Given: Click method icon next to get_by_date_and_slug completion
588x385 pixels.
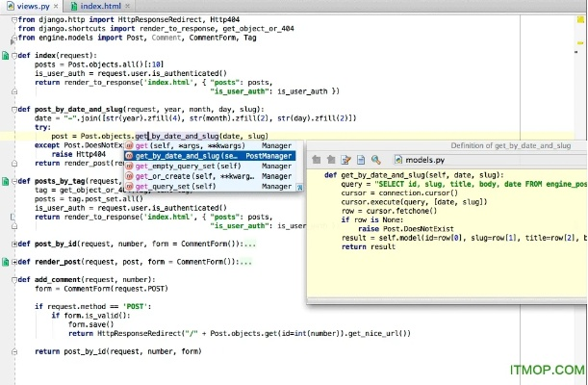Looking at the screenshot, I should coord(130,156).
